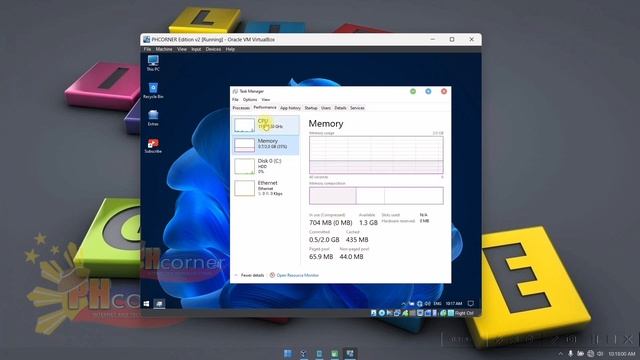This screenshot has width=640, height=360.
Task: Open Task Manager's File menu
Action: coord(235,100)
